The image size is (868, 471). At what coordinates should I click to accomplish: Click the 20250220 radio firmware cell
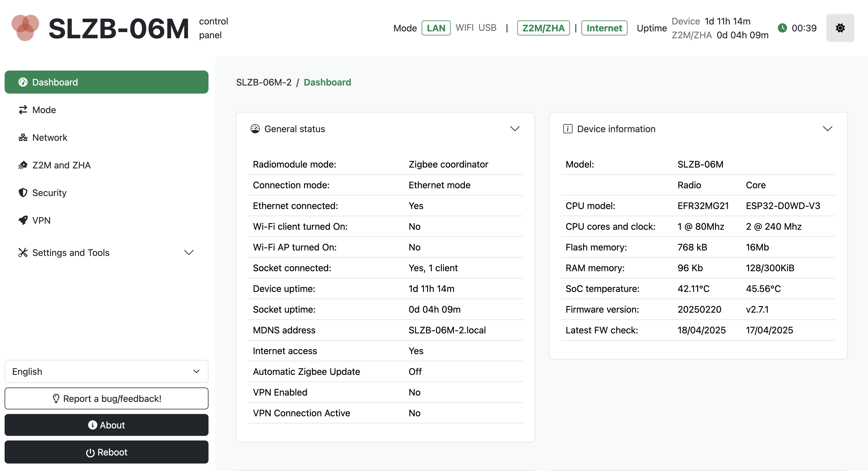(x=699, y=309)
